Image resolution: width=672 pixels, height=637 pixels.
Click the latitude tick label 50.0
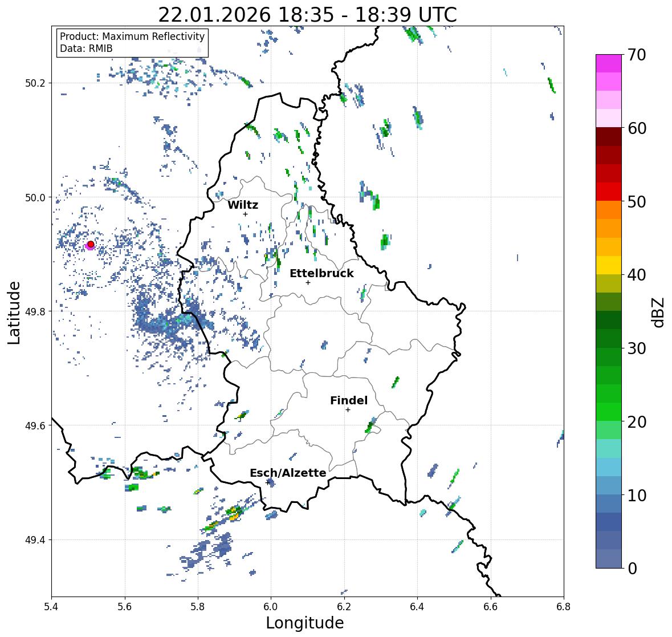(35, 198)
